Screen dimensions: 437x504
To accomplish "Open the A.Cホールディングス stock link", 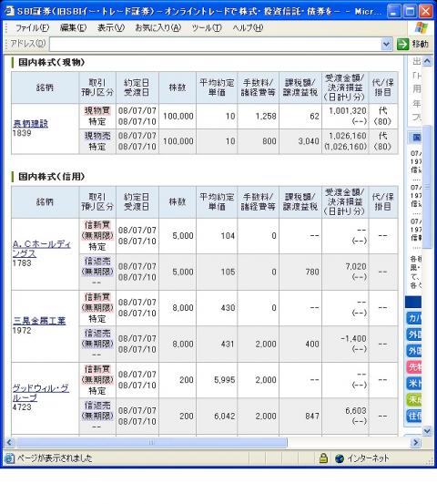I will click(x=41, y=249).
